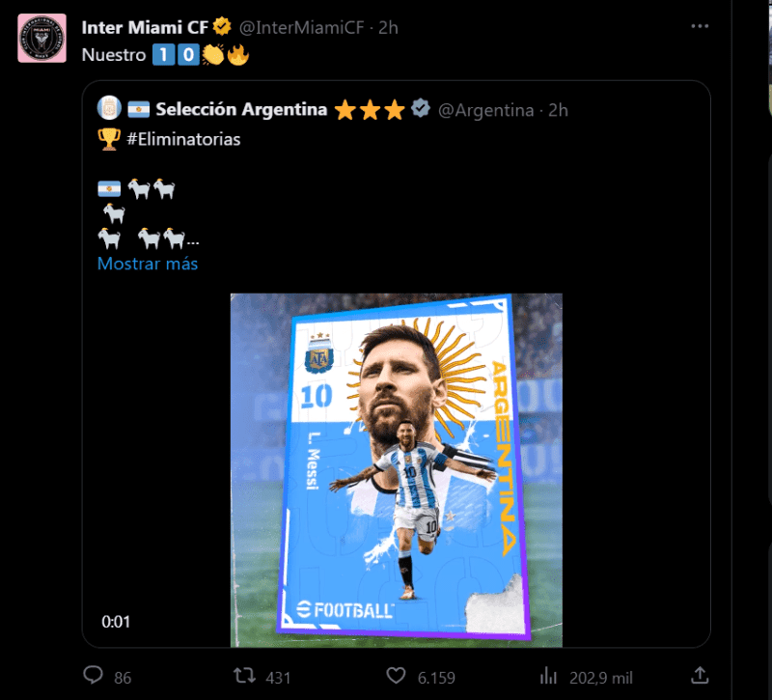Open Selección Argentina account name
The image size is (772, 700).
(241, 109)
